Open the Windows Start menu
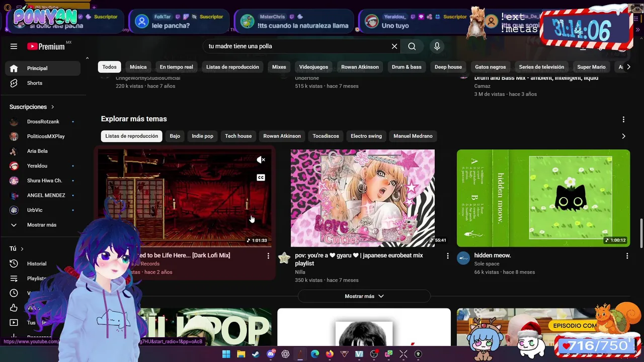Screen dimensions: 644x362 pos(226,354)
